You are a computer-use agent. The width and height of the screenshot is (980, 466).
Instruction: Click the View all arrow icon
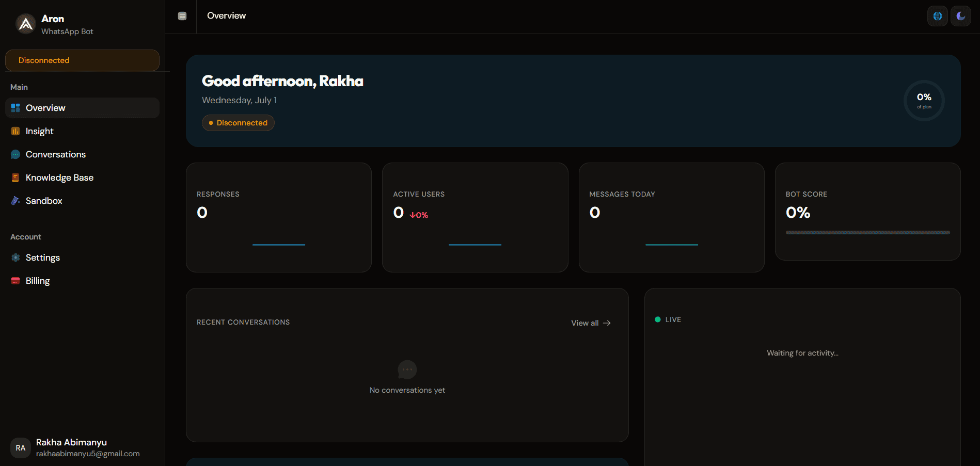[607, 323]
